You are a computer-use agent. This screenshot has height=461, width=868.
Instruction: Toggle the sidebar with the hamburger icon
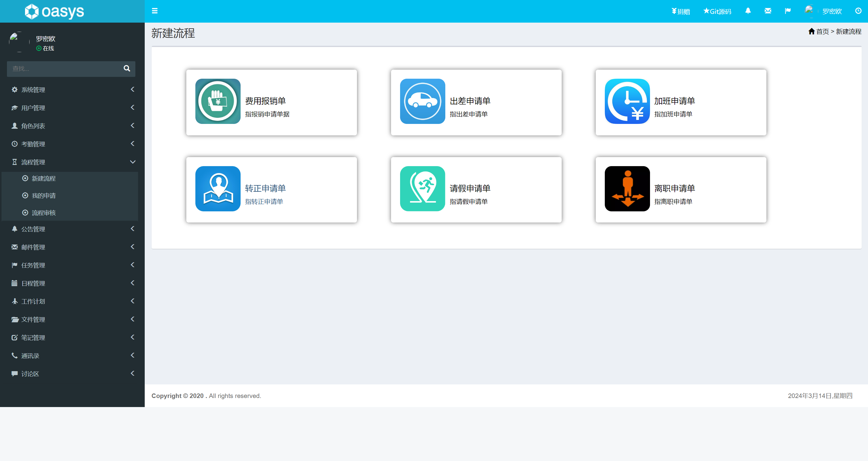coord(155,11)
